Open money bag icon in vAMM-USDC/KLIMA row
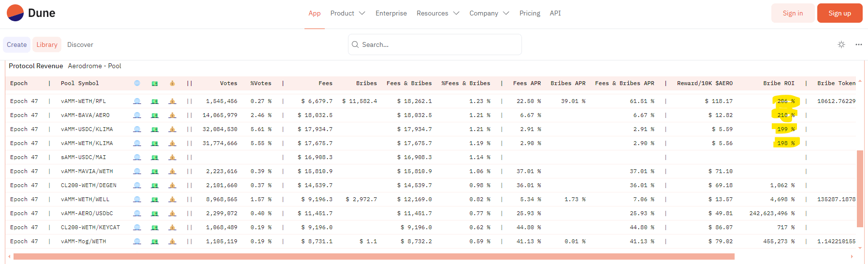 point(172,129)
